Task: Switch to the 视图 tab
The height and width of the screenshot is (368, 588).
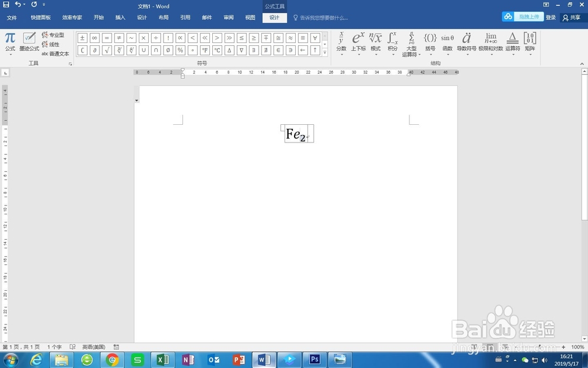Action: [250, 18]
